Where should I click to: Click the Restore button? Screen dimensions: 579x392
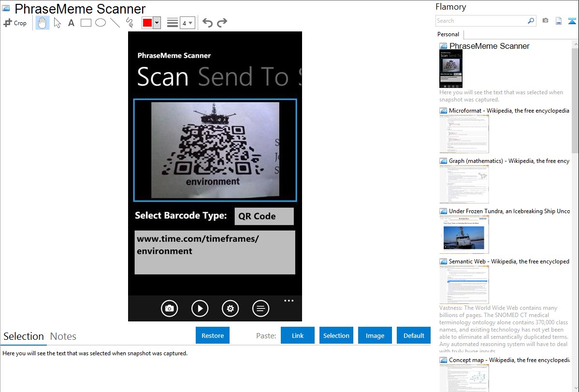(x=213, y=335)
